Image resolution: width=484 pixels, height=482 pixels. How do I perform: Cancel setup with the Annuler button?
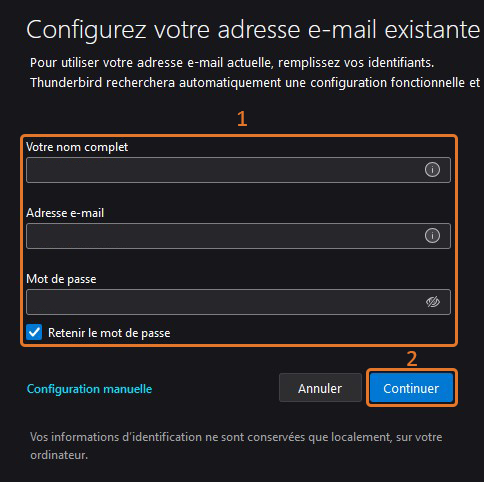(x=320, y=388)
